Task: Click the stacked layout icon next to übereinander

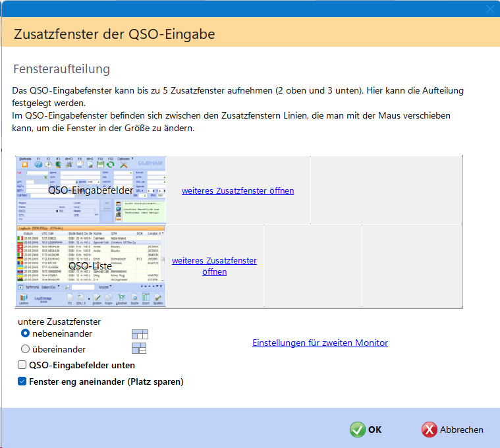Action: pyautogui.click(x=140, y=349)
